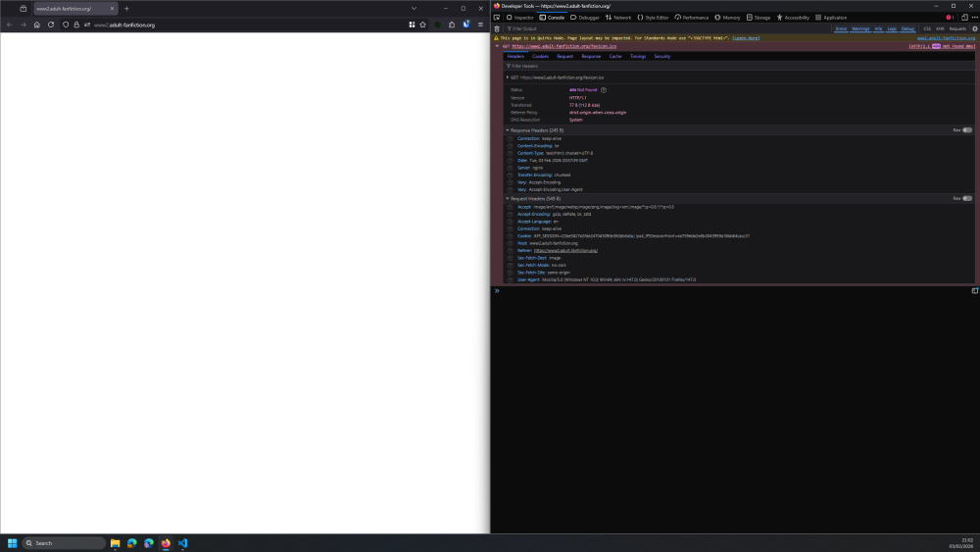Go to the browser home page
Viewport: 980px width, 552px height.
[x=37, y=25]
